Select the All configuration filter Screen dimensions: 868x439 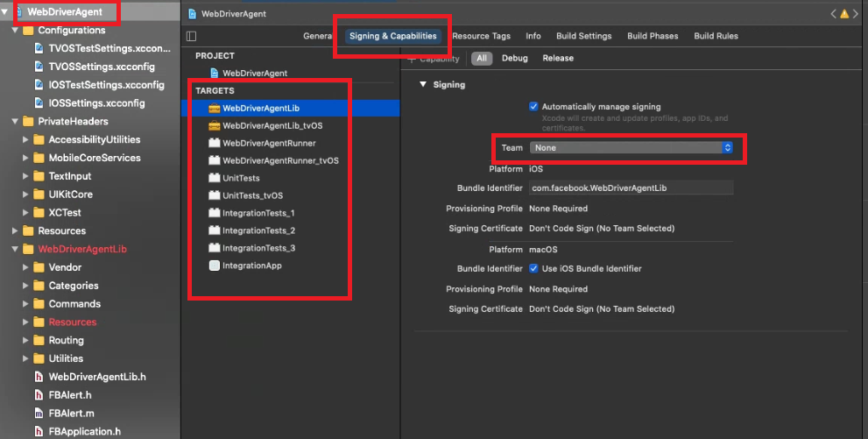point(482,58)
